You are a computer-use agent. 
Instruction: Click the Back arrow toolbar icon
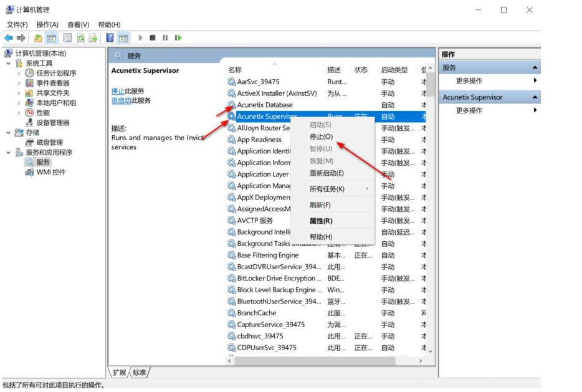(9, 38)
